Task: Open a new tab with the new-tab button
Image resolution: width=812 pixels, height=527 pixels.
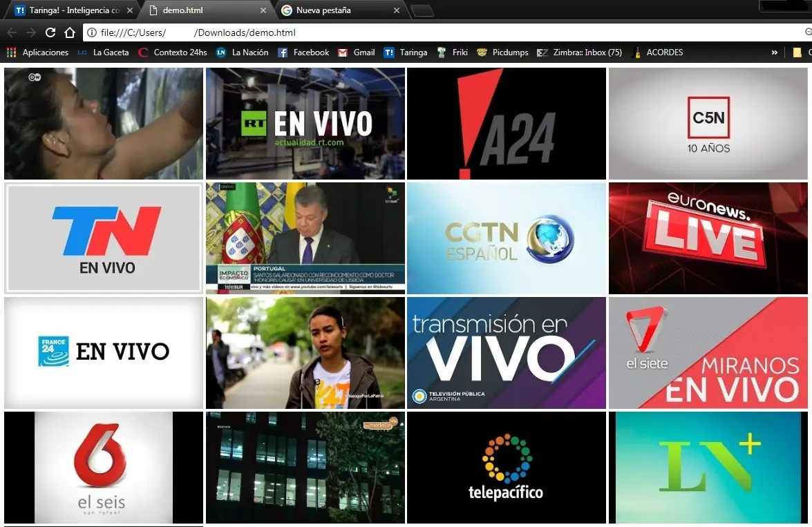Action: 422,10
